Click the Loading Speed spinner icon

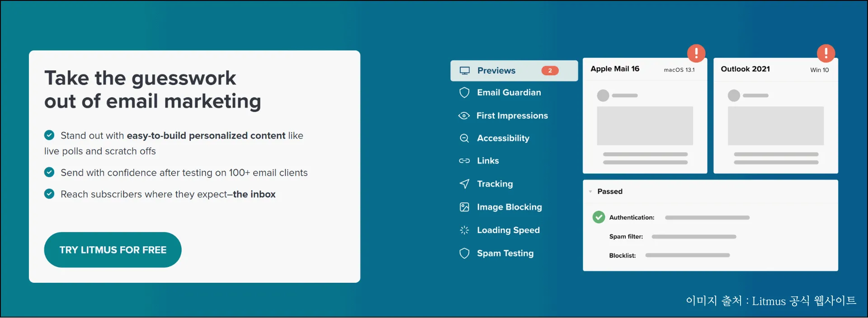[x=464, y=230]
